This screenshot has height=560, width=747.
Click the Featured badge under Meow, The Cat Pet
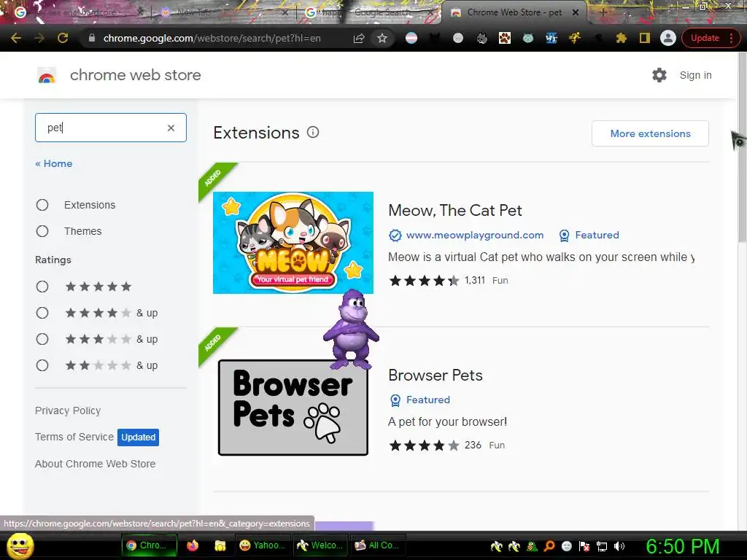pyautogui.click(x=589, y=235)
